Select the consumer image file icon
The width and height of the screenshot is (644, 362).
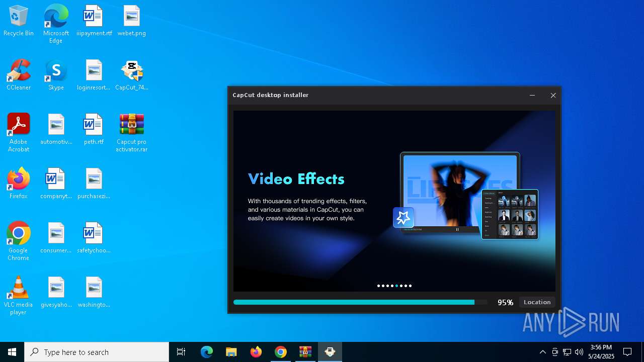click(x=56, y=238)
